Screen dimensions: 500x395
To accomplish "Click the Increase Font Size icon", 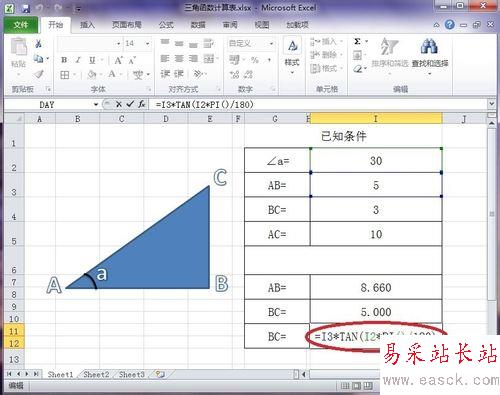I will [x=118, y=60].
